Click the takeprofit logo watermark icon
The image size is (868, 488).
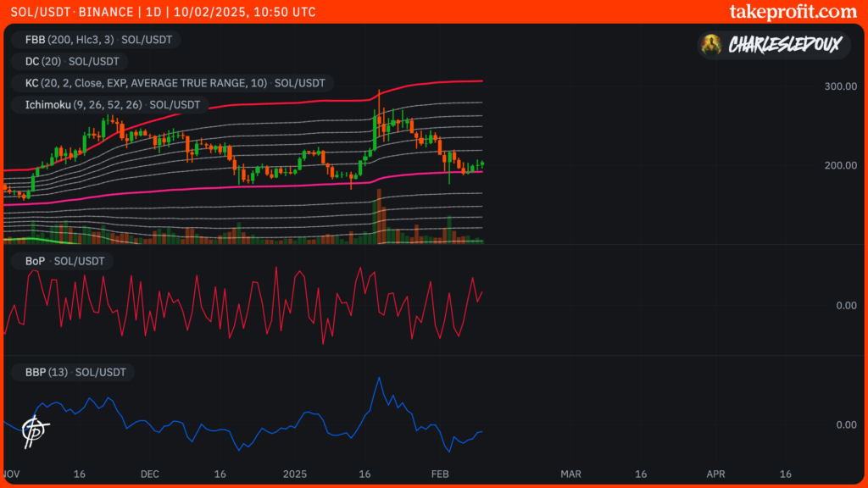coord(34,431)
